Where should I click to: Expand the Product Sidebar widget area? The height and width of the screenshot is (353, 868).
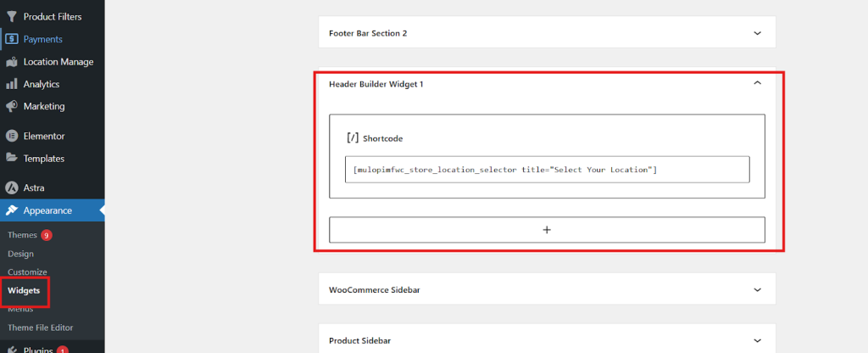click(x=757, y=340)
